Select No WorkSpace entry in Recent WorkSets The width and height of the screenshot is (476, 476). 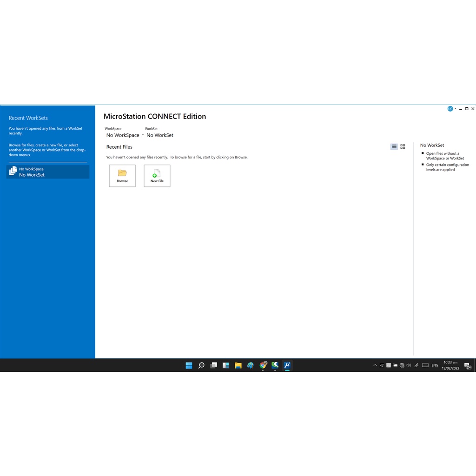point(47,172)
